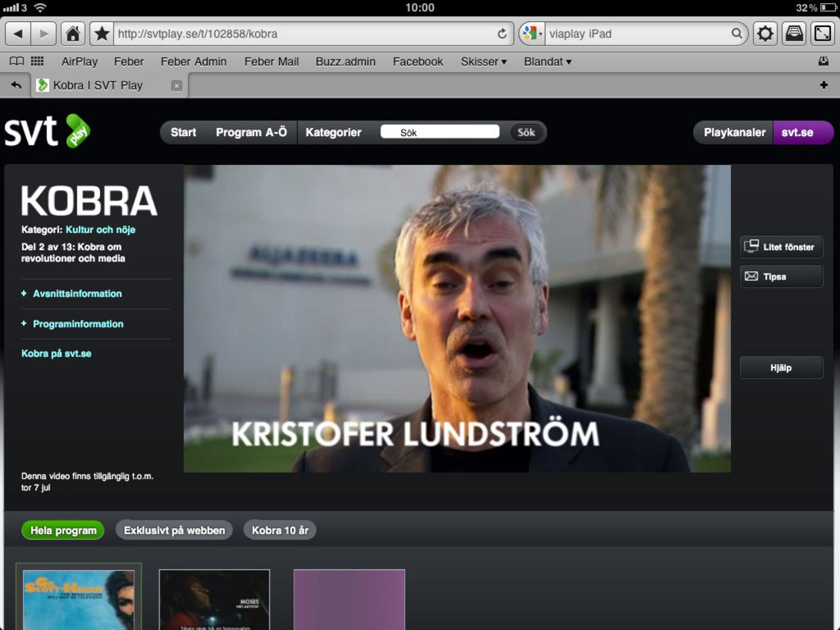Go back using the back arrow
This screenshot has height=630, width=840.
tap(18, 33)
